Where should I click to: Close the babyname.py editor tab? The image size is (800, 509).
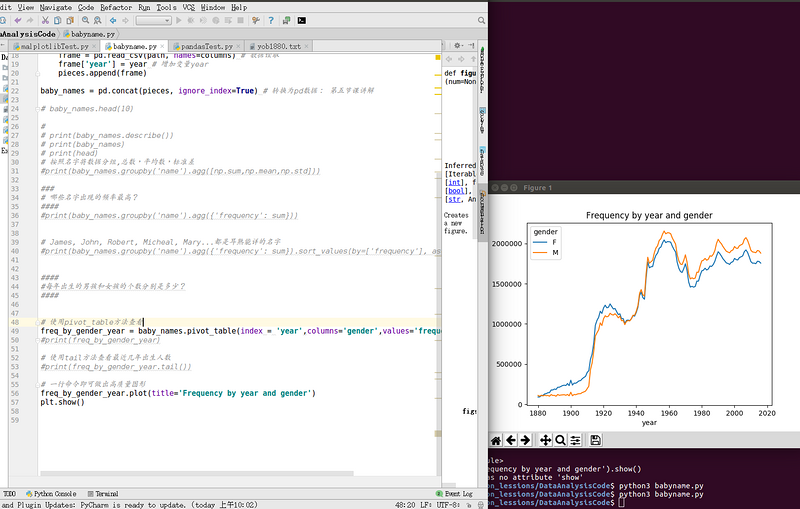pyautogui.click(x=162, y=46)
